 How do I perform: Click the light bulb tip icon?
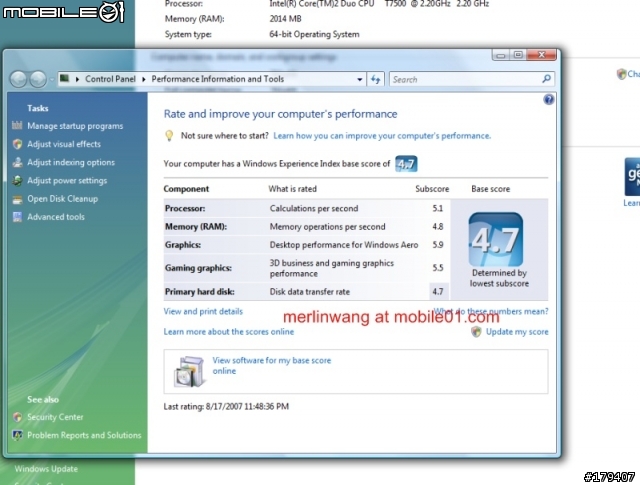coord(169,136)
